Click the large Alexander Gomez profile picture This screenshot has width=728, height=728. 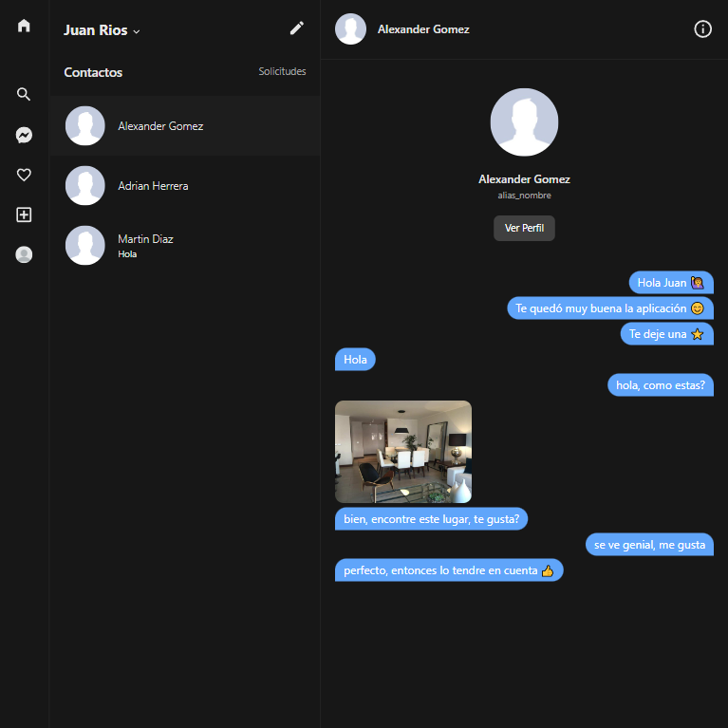(524, 122)
